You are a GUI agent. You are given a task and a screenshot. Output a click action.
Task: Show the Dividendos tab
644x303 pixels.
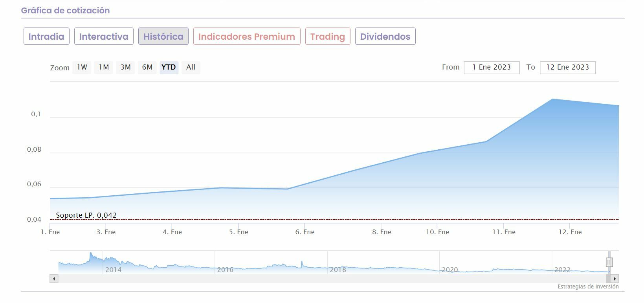coord(385,37)
